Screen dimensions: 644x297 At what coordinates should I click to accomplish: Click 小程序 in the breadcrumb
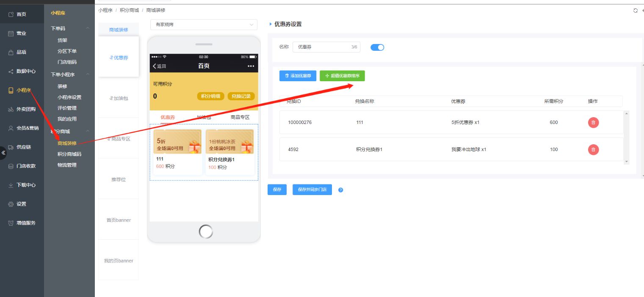[105, 10]
